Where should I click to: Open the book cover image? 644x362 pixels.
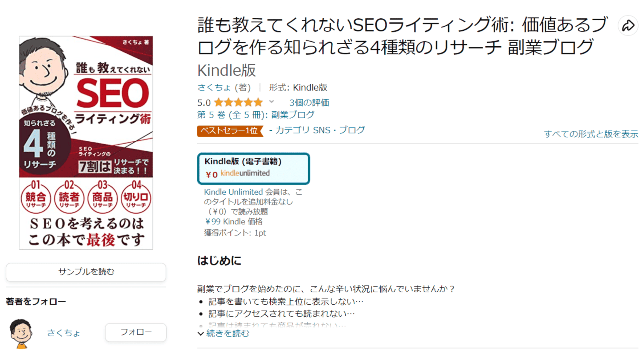(86, 142)
